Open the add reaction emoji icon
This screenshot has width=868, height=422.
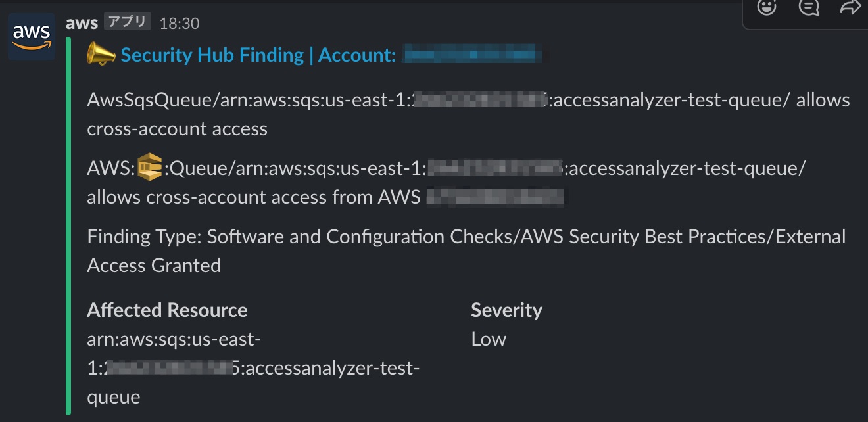(x=766, y=7)
